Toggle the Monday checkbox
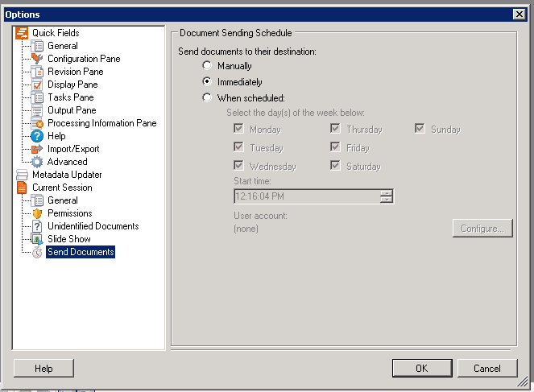The image size is (534, 392). (x=238, y=129)
